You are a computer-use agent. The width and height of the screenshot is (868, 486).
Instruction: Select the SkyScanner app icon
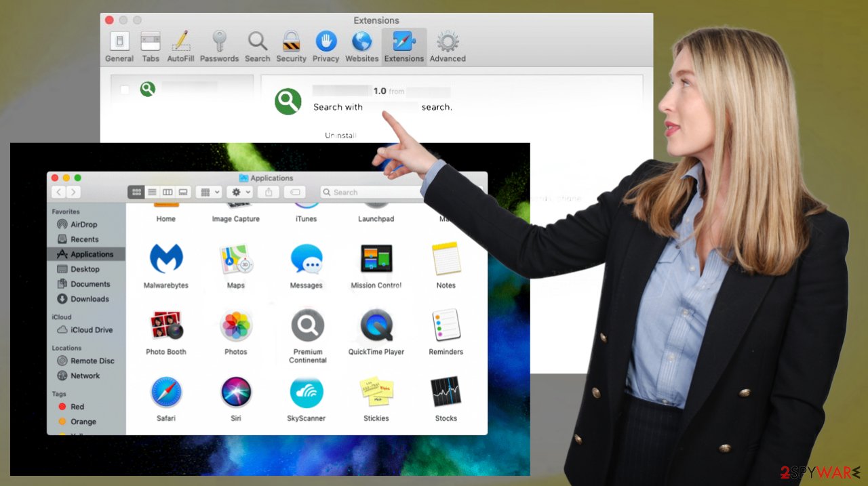(x=307, y=392)
